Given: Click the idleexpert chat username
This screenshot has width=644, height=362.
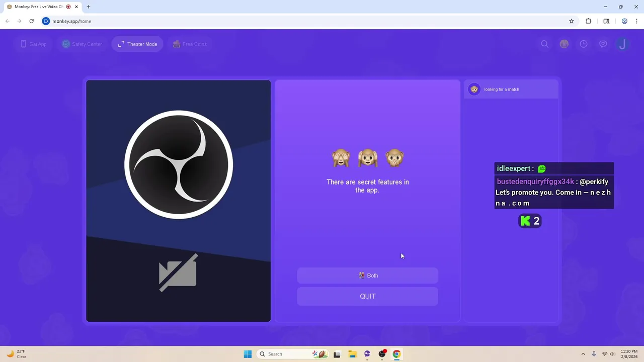Looking at the screenshot, I should [514, 168].
